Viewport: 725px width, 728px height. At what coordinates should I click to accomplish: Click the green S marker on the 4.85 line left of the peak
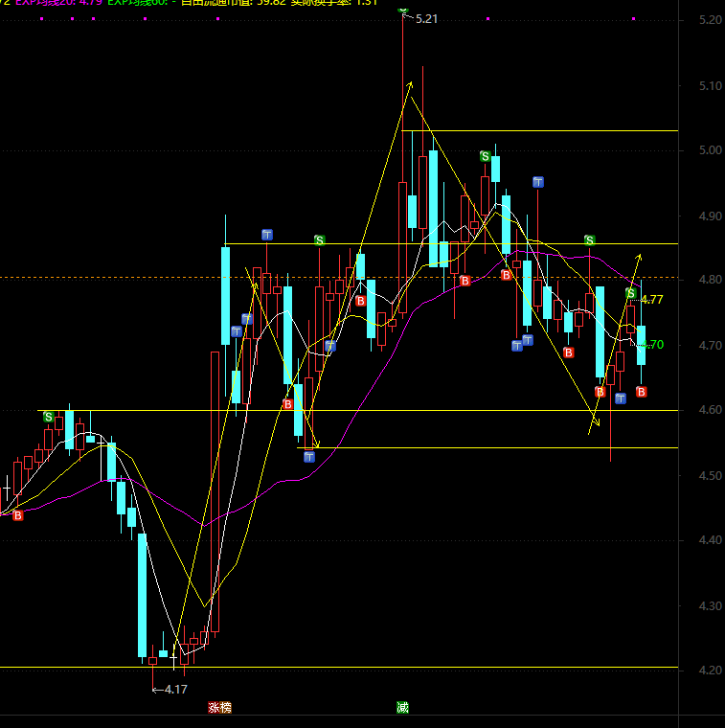[x=319, y=240]
